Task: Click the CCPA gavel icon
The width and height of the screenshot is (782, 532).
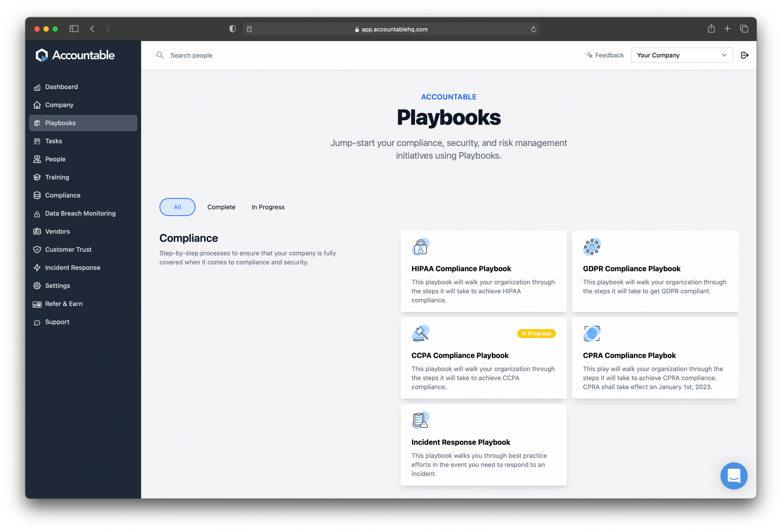Action: (420, 334)
